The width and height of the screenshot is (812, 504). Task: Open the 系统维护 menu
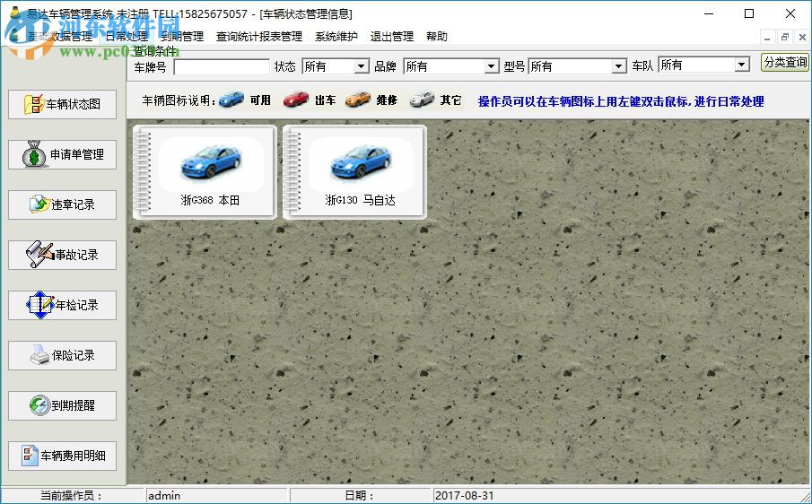(x=336, y=36)
